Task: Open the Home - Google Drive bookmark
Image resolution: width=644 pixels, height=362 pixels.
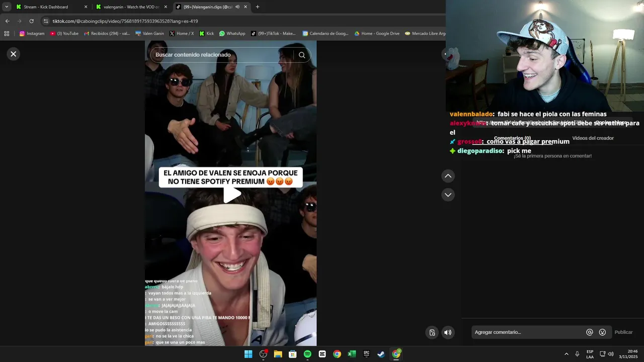Action: [377, 34]
